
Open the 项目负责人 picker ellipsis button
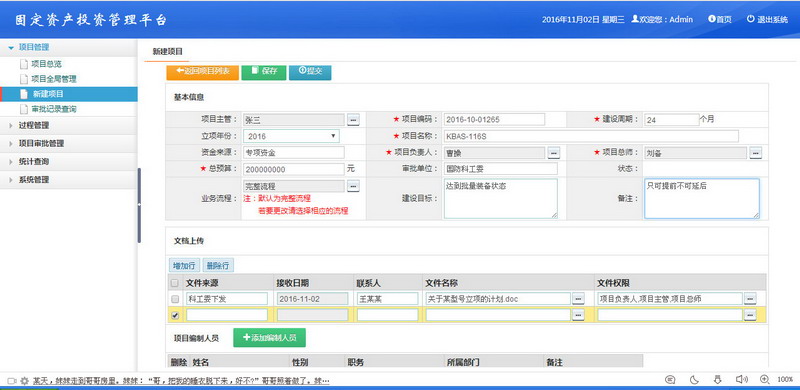click(x=554, y=153)
